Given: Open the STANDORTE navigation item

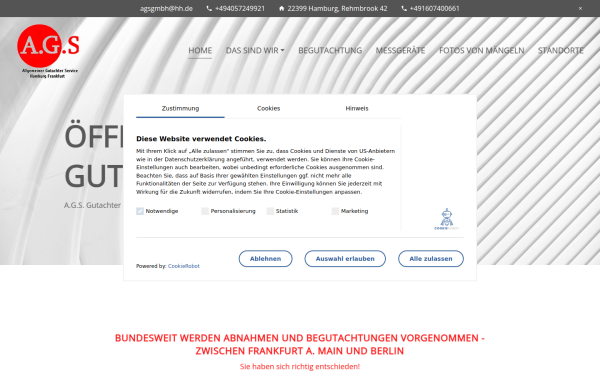Looking at the screenshot, I should [x=561, y=51].
